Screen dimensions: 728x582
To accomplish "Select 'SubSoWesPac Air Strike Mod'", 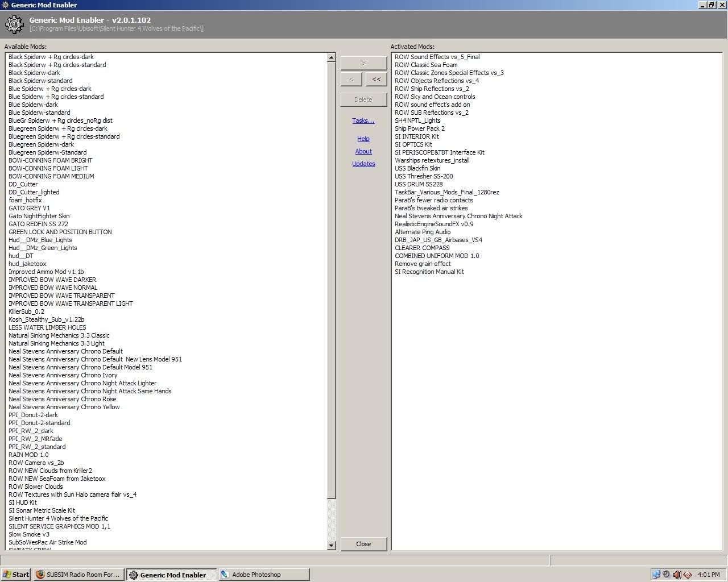I will click(x=47, y=542).
